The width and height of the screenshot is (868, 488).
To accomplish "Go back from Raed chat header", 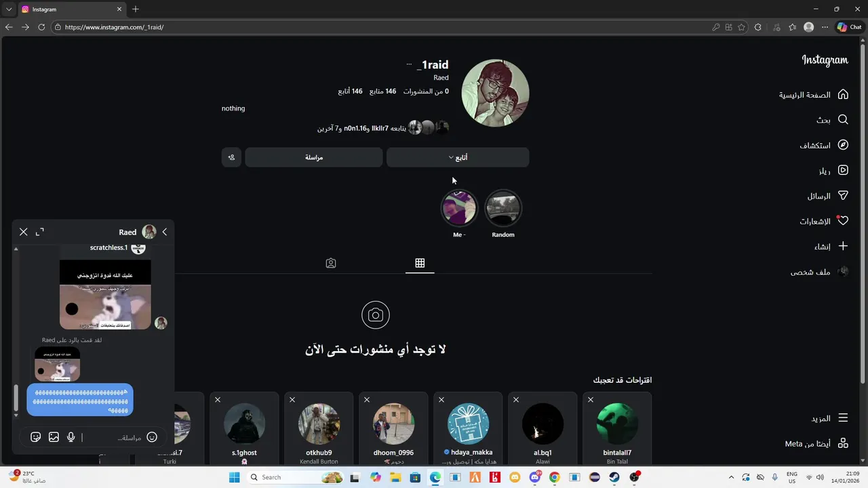I will (164, 232).
